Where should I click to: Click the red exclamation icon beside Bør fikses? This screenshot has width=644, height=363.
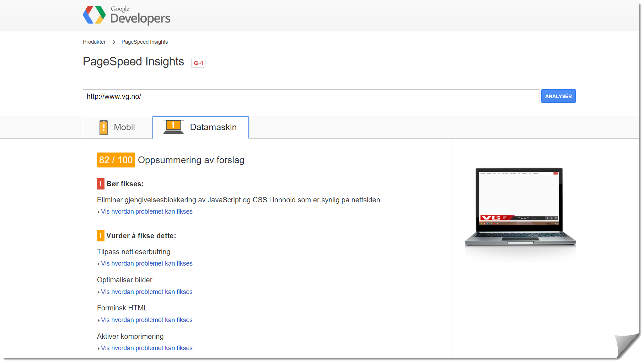(101, 184)
